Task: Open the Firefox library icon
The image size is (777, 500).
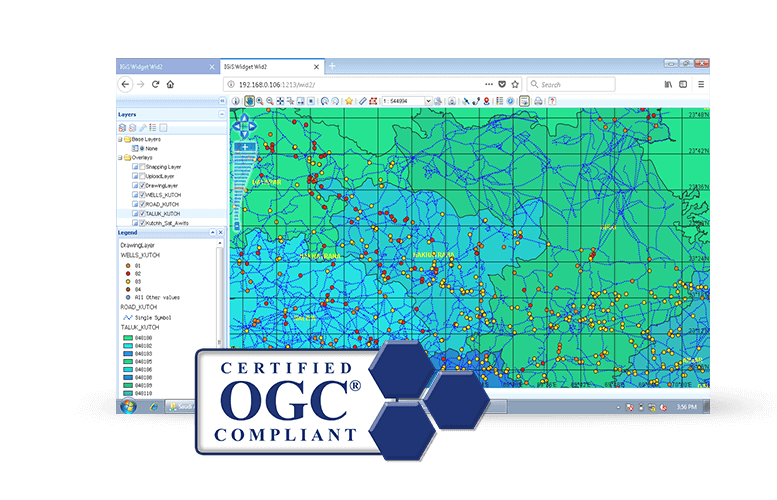Action: pyautogui.click(x=668, y=84)
